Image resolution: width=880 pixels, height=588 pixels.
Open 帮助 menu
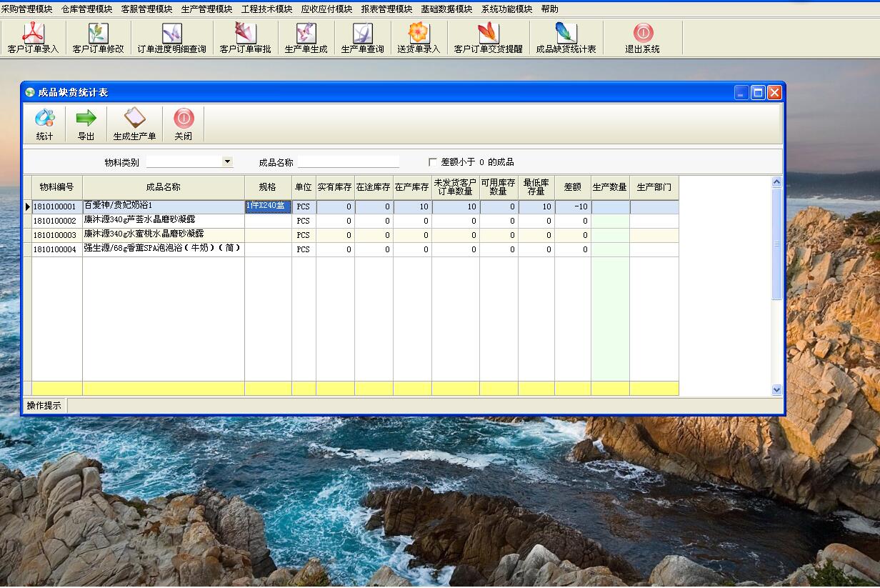coord(549,9)
